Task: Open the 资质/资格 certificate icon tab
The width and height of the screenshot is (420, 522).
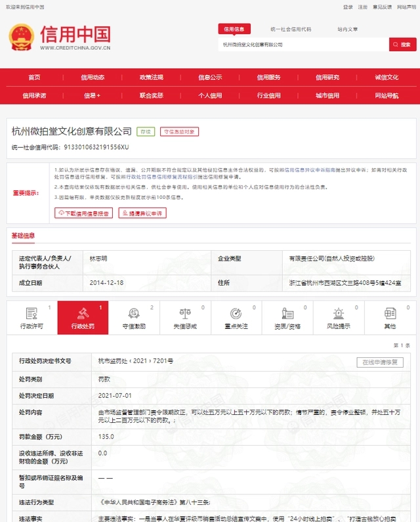Action: [x=287, y=318]
